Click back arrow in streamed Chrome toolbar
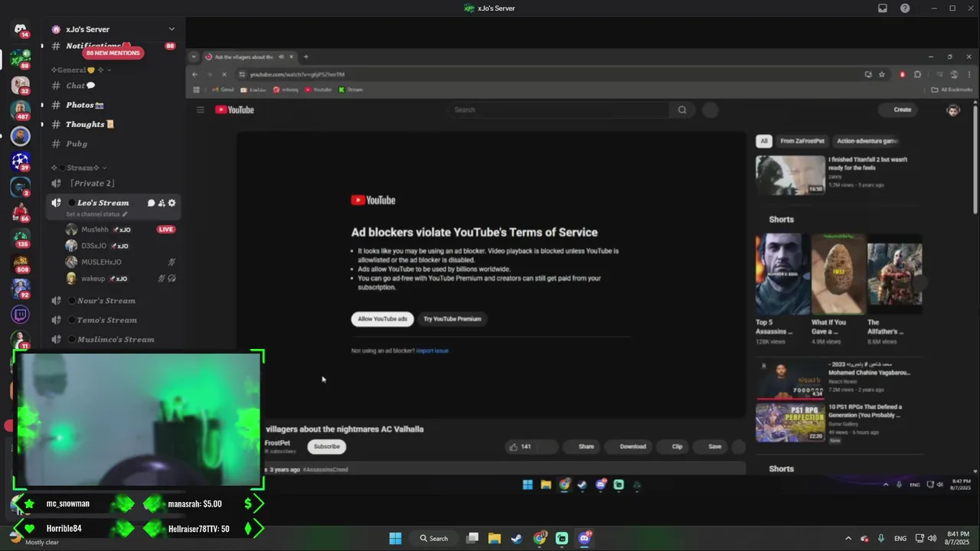 pos(194,74)
